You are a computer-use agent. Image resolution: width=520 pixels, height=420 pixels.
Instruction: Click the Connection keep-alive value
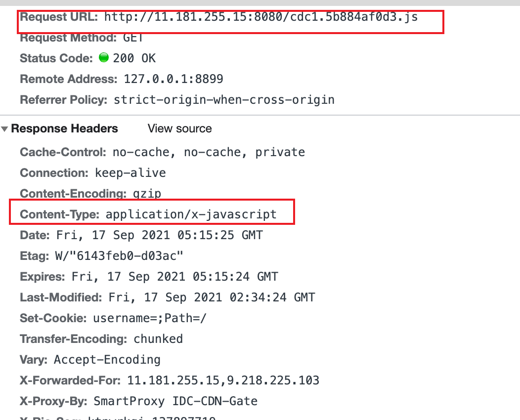130,173
